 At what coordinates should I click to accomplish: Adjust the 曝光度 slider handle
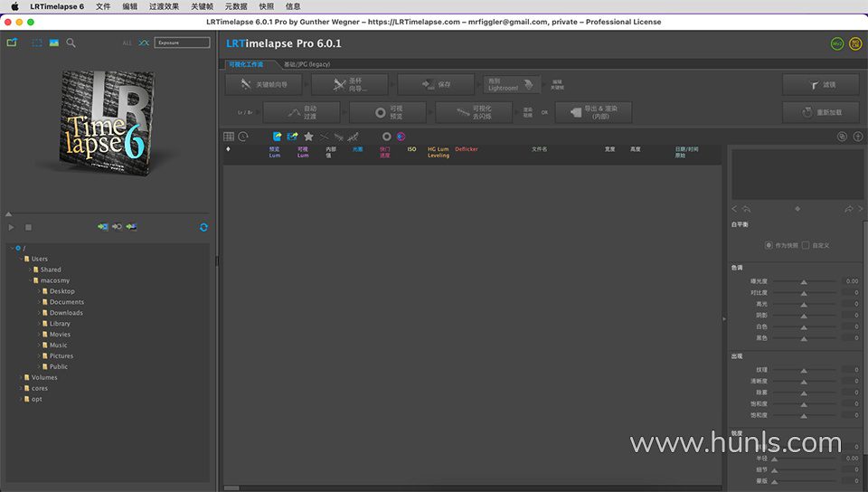[x=804, y=282]
